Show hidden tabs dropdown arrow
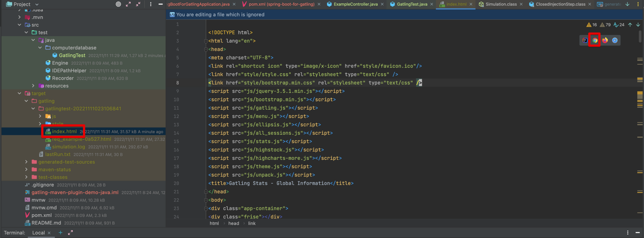 [627, 4]
